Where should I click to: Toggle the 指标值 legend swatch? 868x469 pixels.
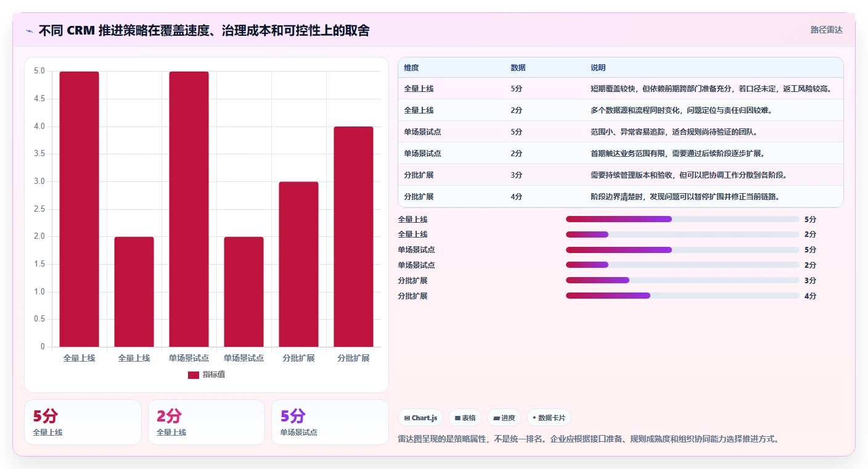194,375
